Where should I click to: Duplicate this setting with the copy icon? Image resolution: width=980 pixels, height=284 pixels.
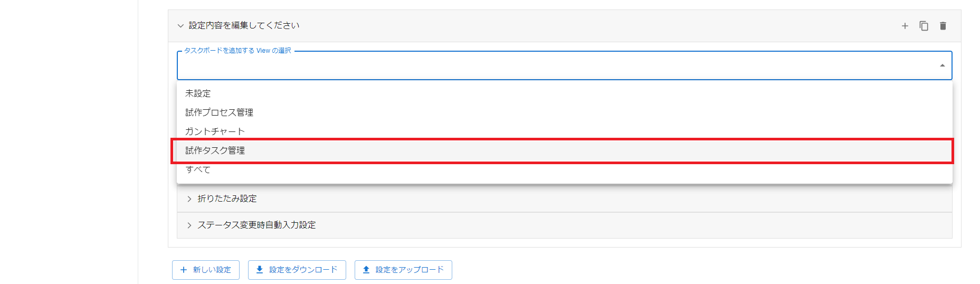924,26
